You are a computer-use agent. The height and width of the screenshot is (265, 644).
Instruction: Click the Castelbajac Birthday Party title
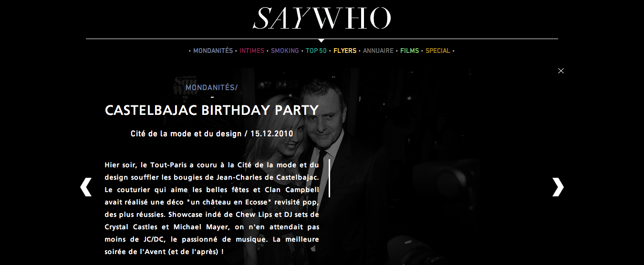click(x=212, y=111)
